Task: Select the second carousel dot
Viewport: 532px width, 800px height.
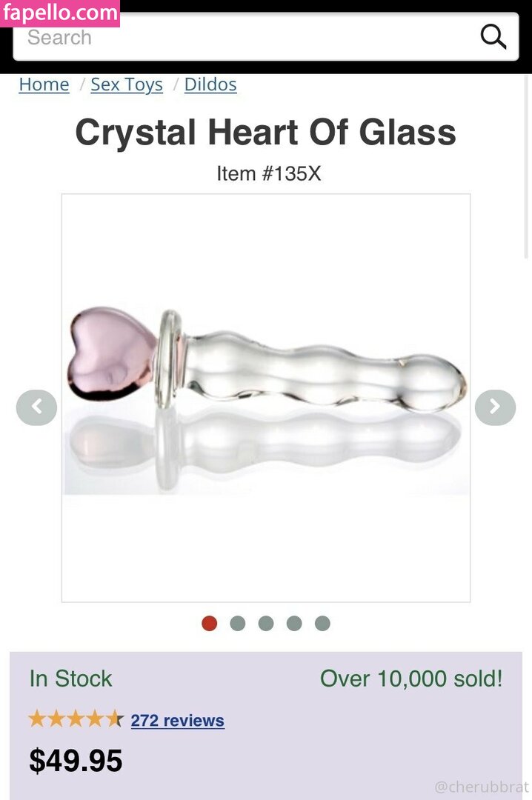Action: (237, 623)
